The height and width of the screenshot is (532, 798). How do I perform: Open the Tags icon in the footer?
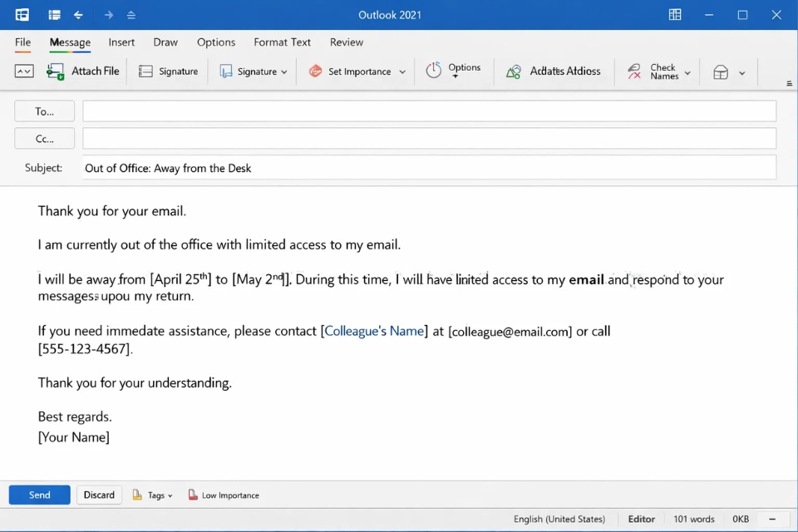138,495
